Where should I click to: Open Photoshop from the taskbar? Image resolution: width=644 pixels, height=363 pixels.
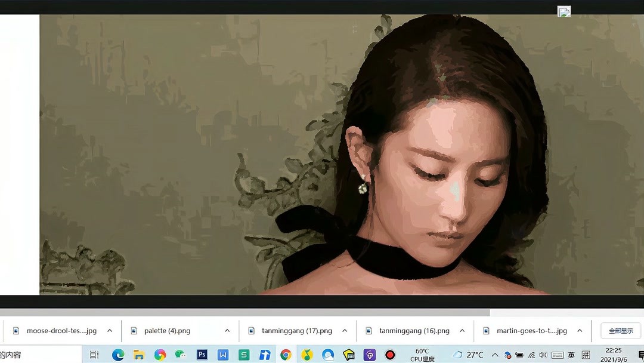point(202,354)
